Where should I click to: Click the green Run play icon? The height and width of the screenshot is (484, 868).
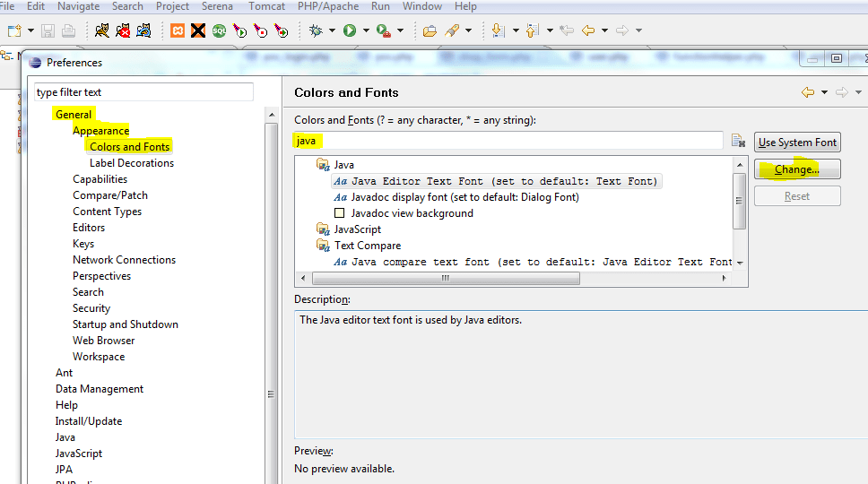(350, 30)
